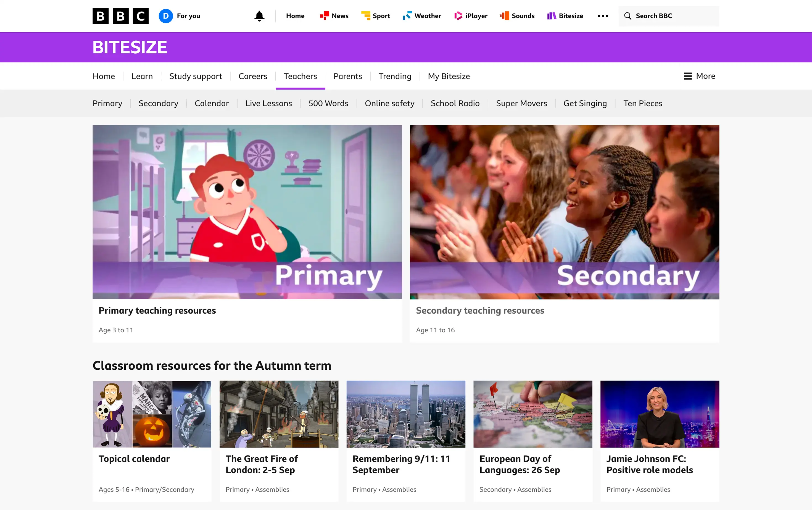The width and height of the screenshot is (812, 510).
Task: Open Live Lessons in the sub-navigation
Action: (x=268, y=103)
